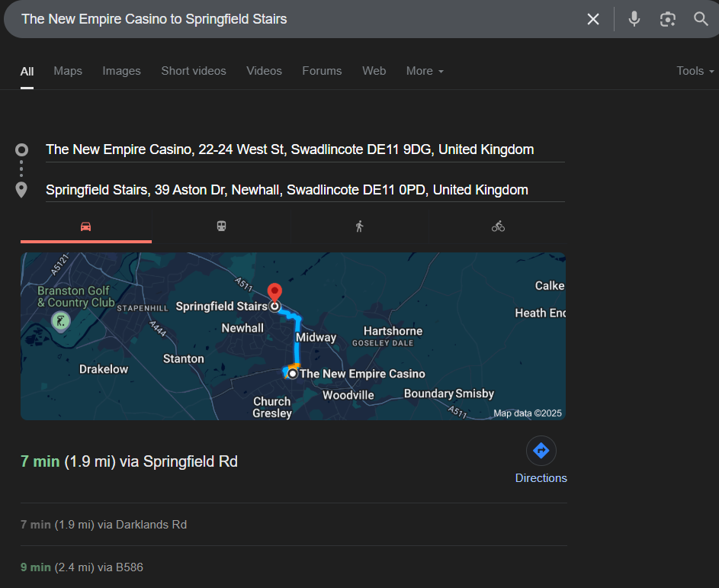This screenshot has height=588, width=719.
Task: Click the Smisby label on map
Action: (474, 394)
